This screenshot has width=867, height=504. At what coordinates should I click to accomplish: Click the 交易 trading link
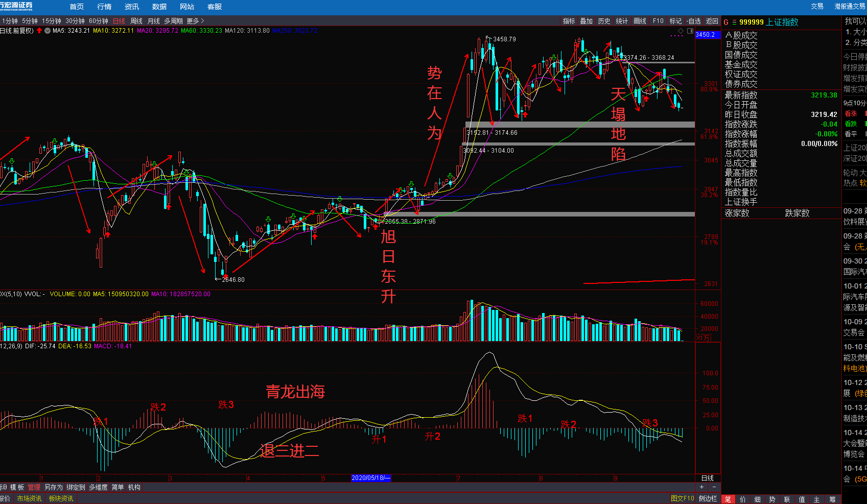[817, 6]
